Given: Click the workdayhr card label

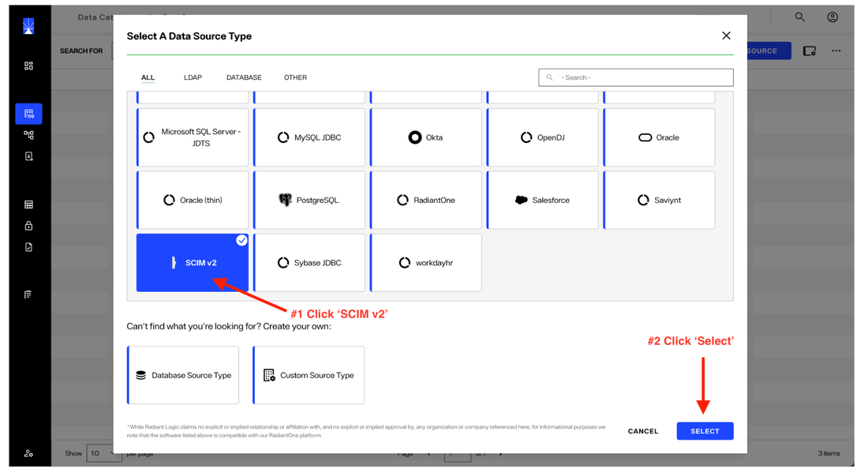Looking at the screenshot, I should click(x=434, y=262).
